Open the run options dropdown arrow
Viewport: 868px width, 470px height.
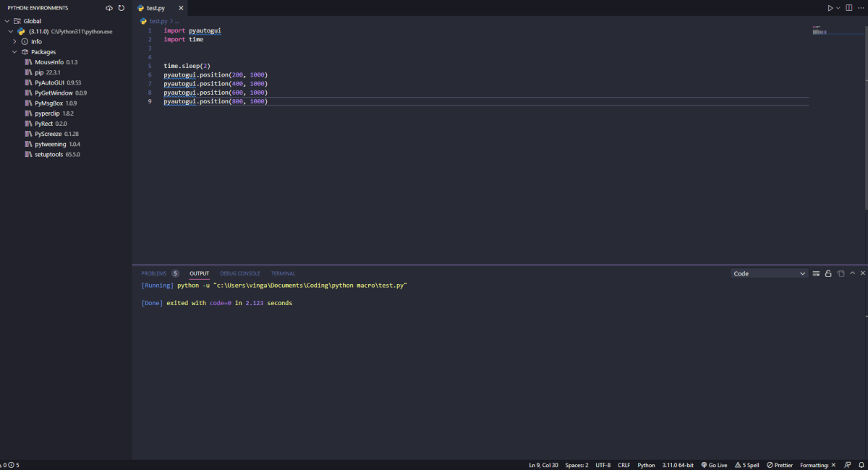(838, 8)
